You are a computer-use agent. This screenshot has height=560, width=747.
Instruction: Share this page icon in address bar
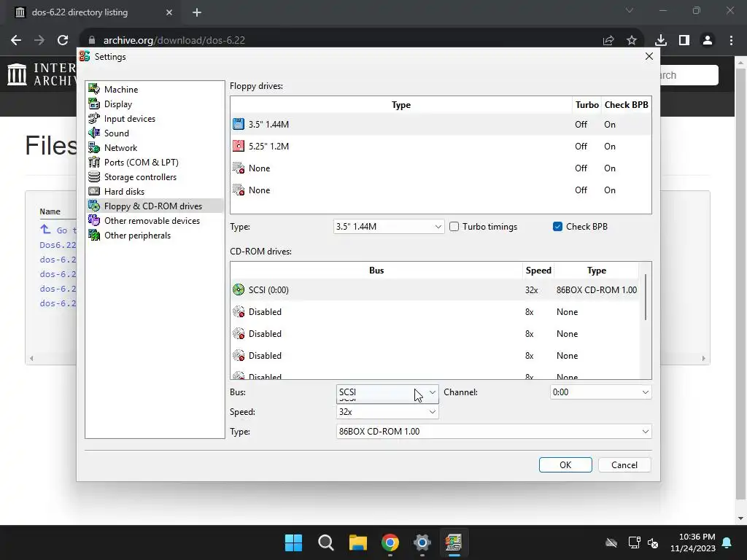(608, 40)
